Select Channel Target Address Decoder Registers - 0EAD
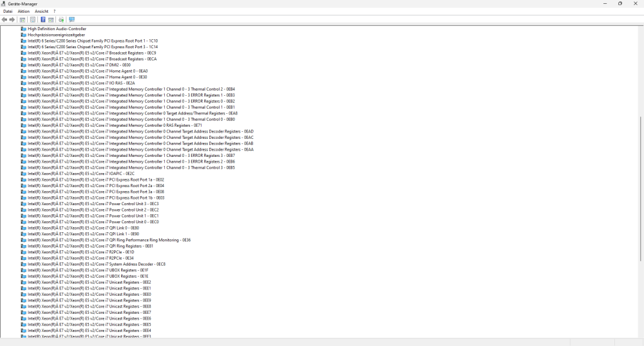644x346 pixels. tap(140, 131)
